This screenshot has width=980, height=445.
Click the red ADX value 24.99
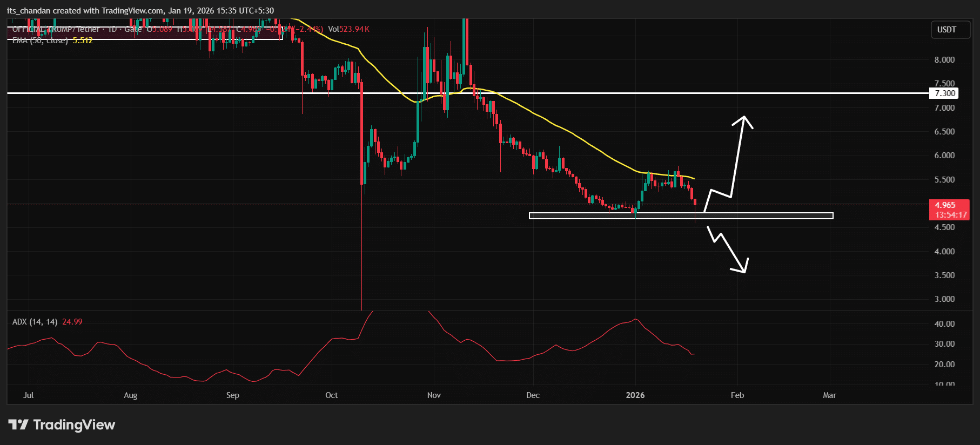72,322
